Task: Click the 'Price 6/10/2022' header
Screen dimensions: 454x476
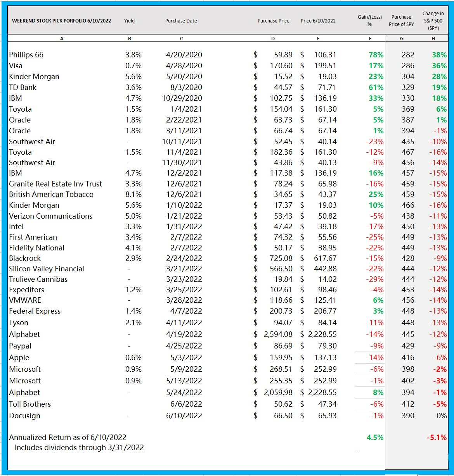Action: (x=318, y=21)
